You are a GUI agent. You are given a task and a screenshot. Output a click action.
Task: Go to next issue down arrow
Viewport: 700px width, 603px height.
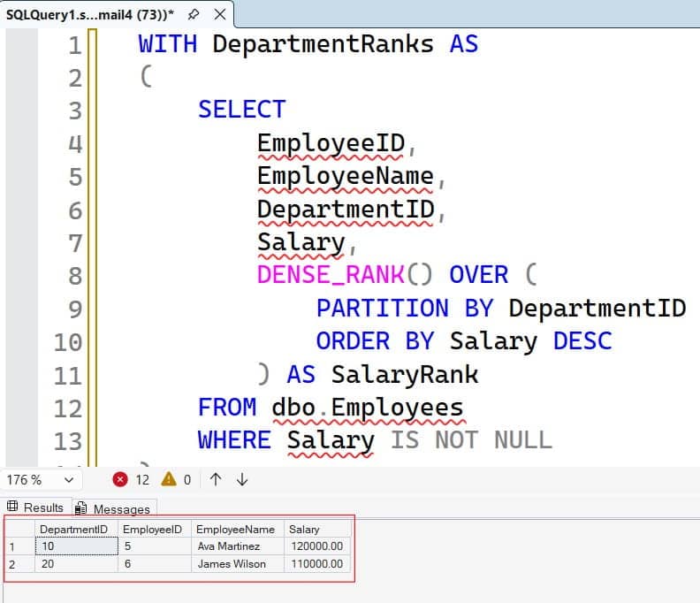click(x=242, y=480)
